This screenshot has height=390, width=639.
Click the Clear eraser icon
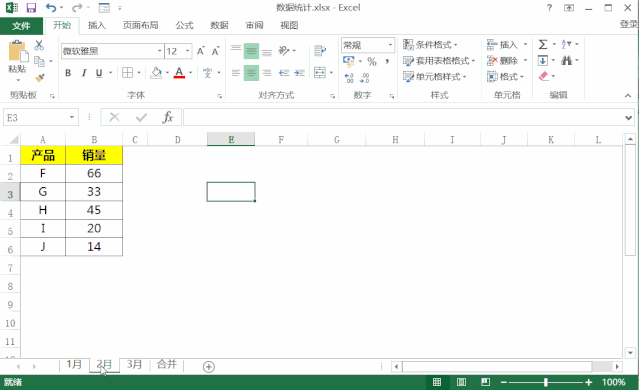pos(544,76)
